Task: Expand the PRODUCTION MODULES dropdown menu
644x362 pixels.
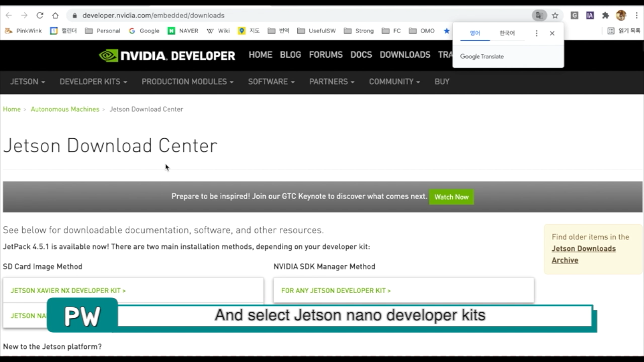Action: (187, 81)
